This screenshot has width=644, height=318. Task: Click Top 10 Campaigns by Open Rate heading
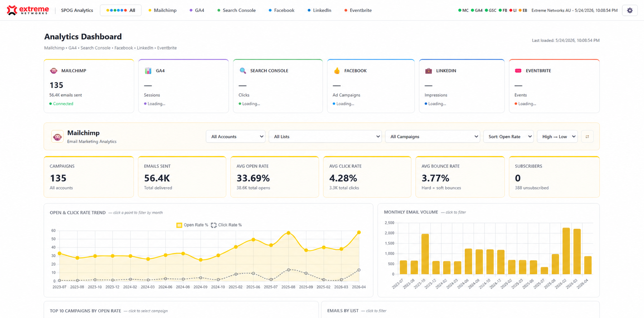(x=86, y=311)
